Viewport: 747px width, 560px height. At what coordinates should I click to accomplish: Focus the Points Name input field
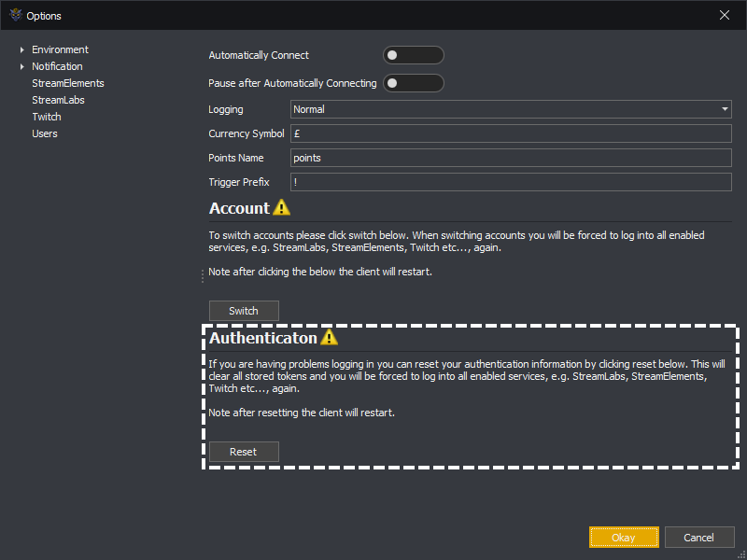click(x=511, y=158)
